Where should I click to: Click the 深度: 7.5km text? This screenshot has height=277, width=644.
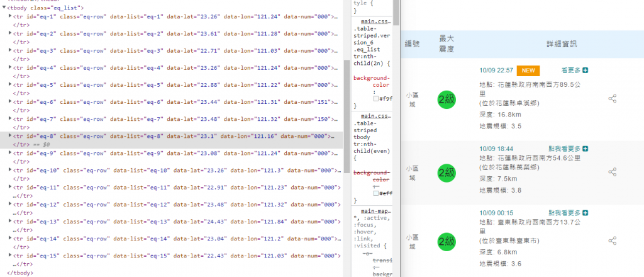498,179
